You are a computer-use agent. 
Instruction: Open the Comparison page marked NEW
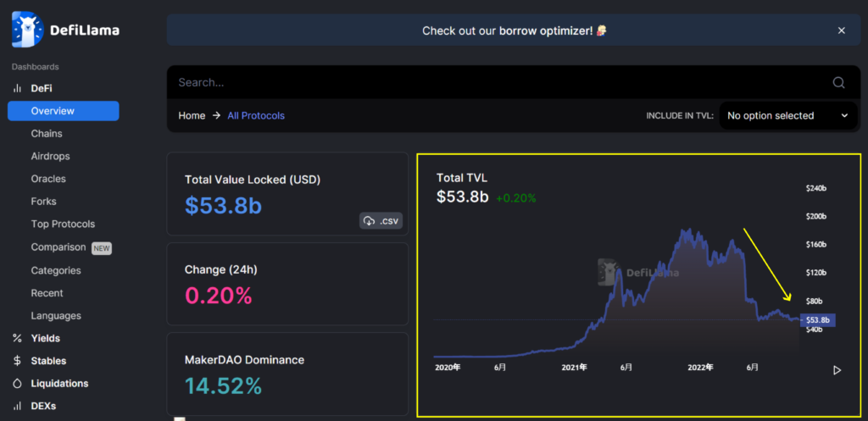tap(58, 247)
